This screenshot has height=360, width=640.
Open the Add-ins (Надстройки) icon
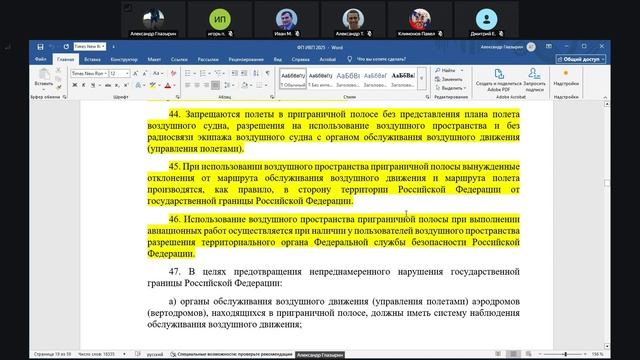[x=566, y=73]
